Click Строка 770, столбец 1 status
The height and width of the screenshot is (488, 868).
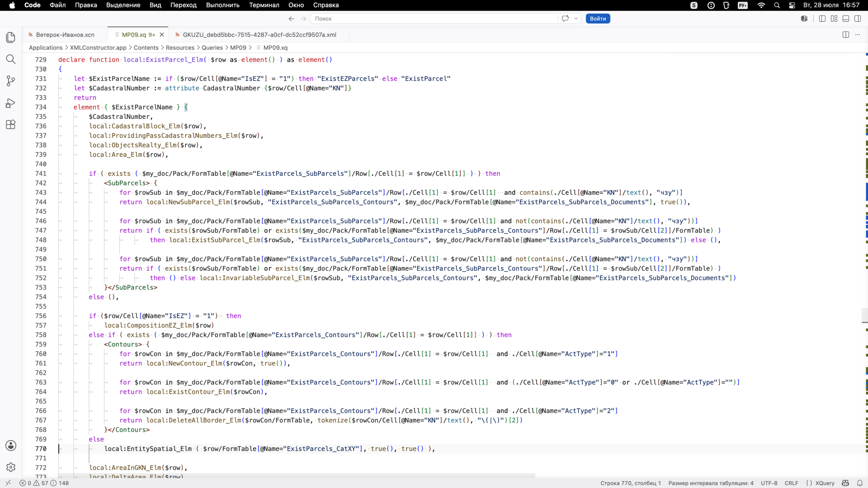[631, 483]
